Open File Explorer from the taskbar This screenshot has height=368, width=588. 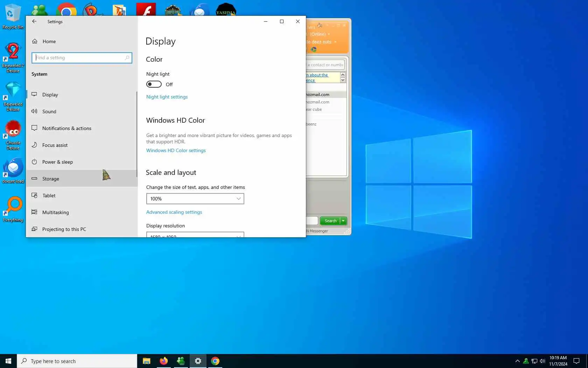pyautogui.click(x=147, y=361)
